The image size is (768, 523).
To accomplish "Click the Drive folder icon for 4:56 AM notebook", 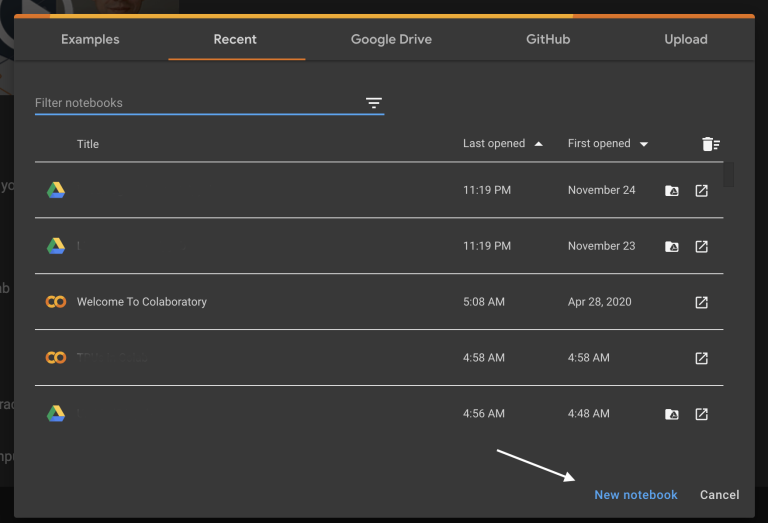I will [672, 414].
